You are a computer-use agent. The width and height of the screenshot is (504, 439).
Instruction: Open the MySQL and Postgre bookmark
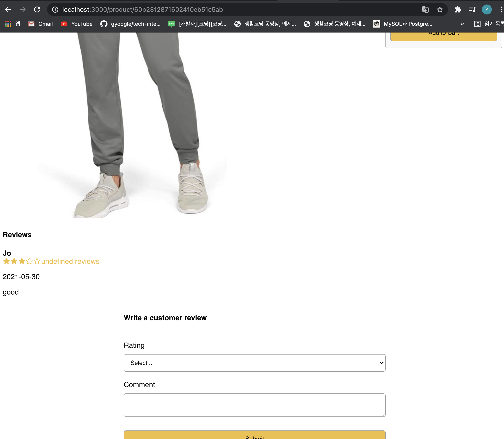click(403, 24)
